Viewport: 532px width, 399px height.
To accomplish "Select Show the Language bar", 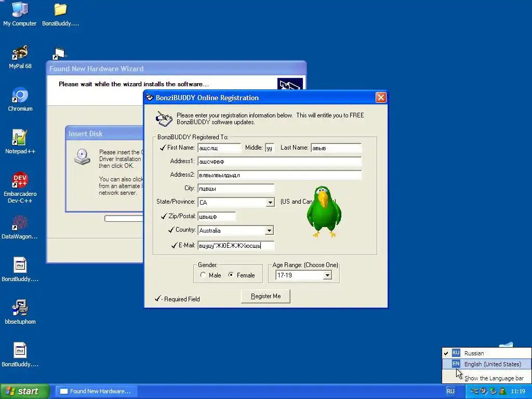I will 486,378.
